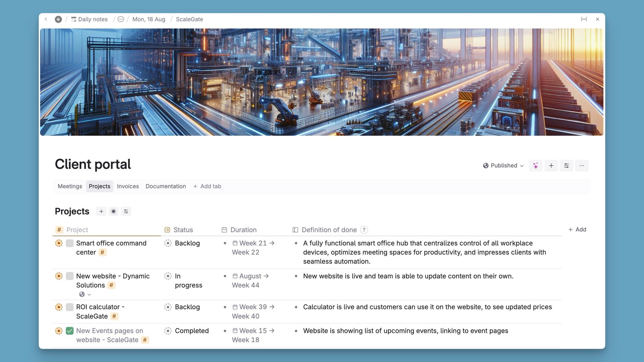Open object icon of ROI calculator row
Viewport: 644px width, 362px height.
(x=59, y=307)
